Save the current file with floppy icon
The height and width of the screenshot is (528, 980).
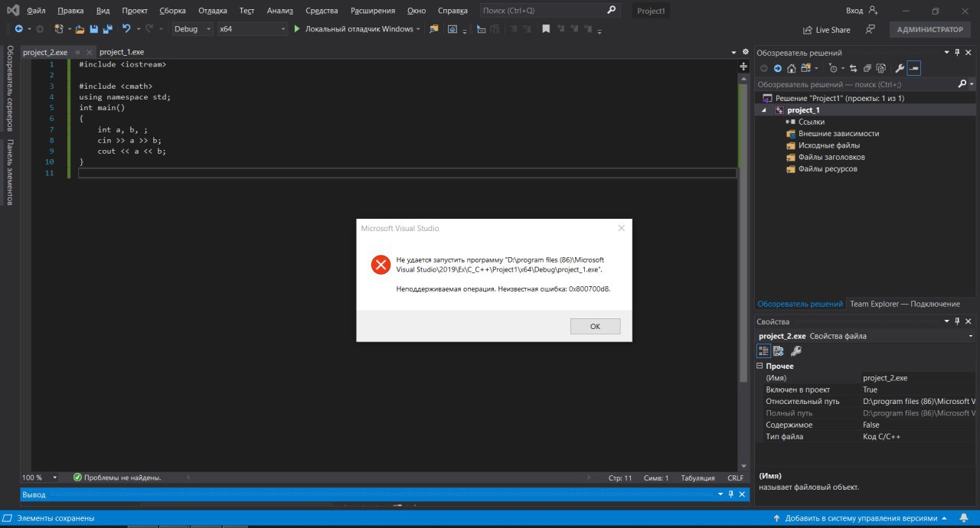93,29
